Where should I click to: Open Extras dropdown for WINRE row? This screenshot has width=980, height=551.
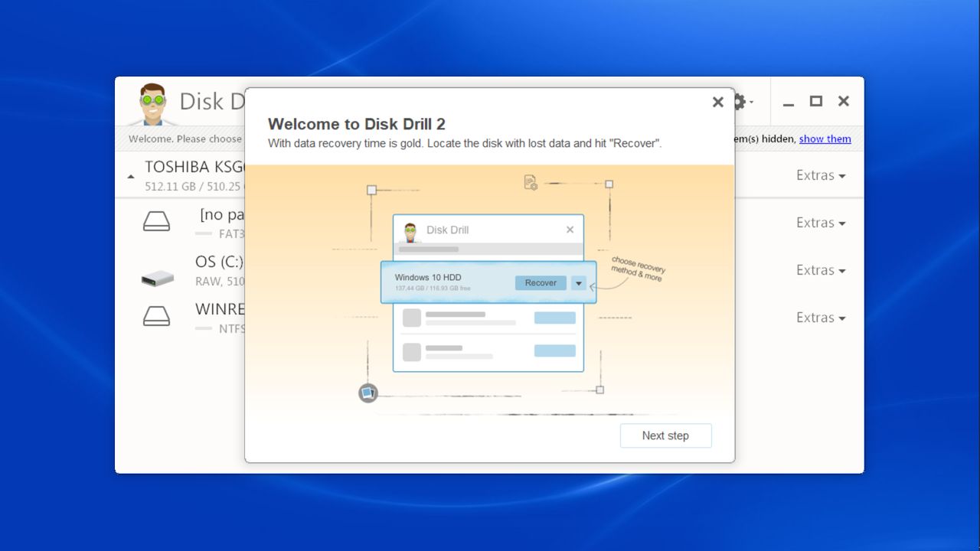click(821, 318)
